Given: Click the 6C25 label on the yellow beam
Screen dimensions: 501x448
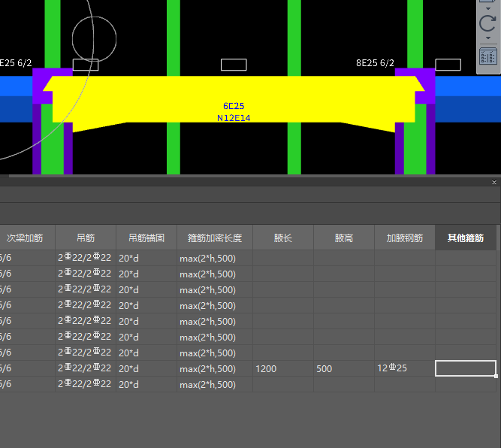Looking at the screenshot, I should (x=234, y=106).
